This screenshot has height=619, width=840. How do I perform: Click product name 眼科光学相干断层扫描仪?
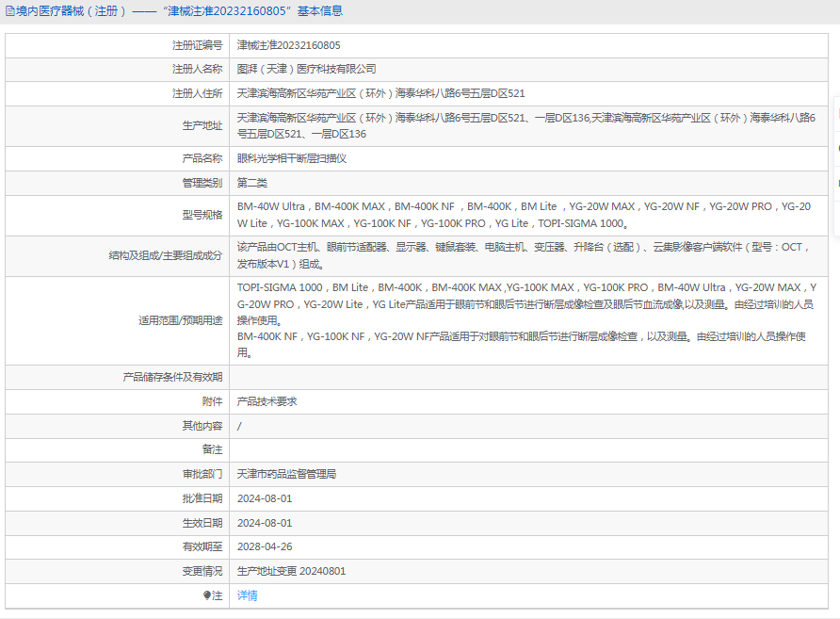(x=291, y=158)
